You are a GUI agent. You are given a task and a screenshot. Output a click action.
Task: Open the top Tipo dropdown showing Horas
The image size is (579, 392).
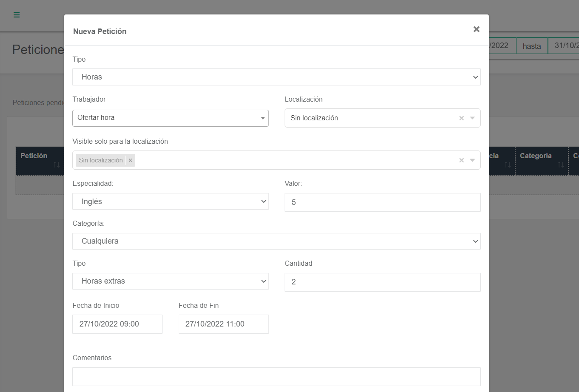click(276, 77)
